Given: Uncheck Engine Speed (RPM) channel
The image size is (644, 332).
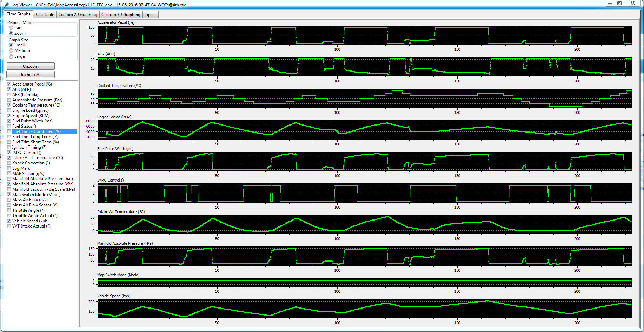Looking at the screenshot, I should [x=9, y=116].
